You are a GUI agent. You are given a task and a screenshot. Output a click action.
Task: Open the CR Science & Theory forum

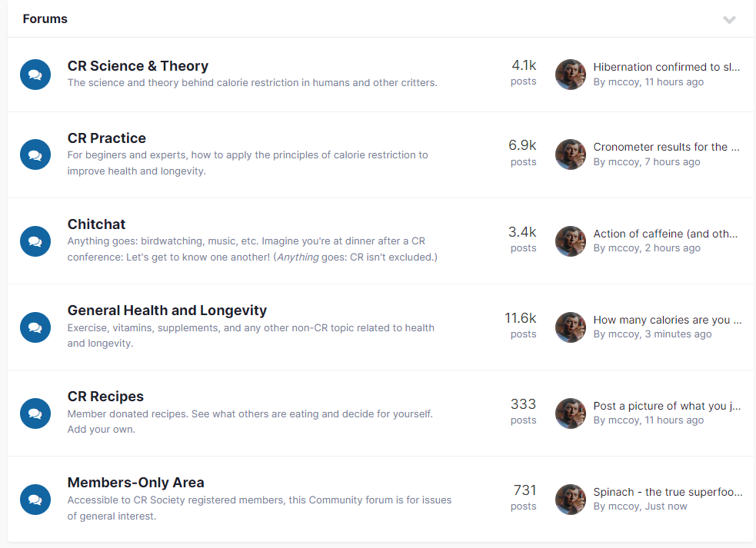tap(138, 66)
